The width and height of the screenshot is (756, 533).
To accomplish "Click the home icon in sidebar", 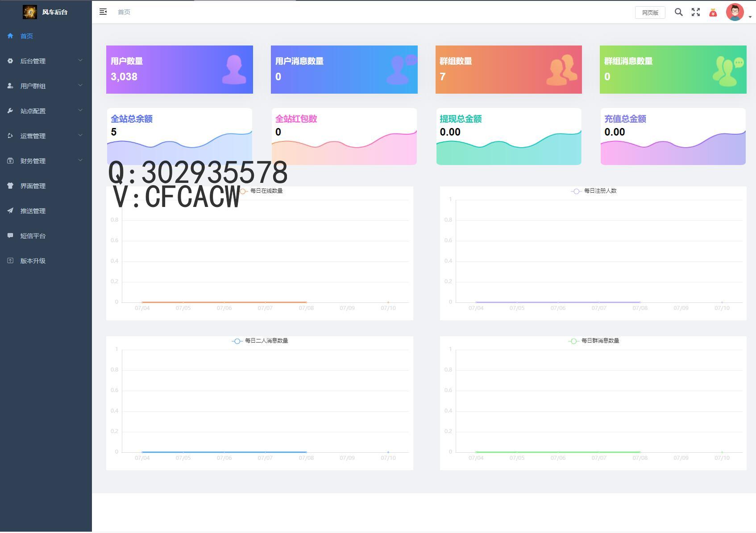I will pos(10,36).
